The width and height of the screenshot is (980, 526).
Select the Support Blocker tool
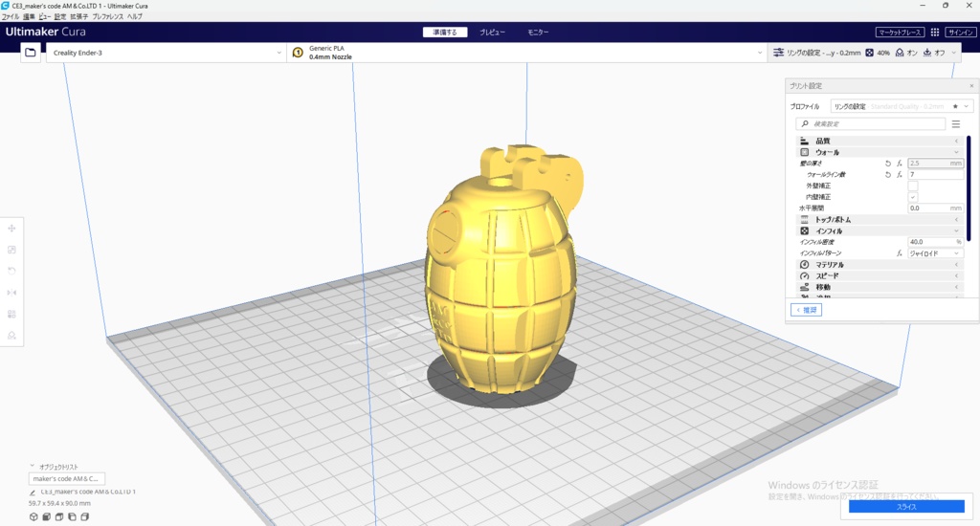coord(11,336)
